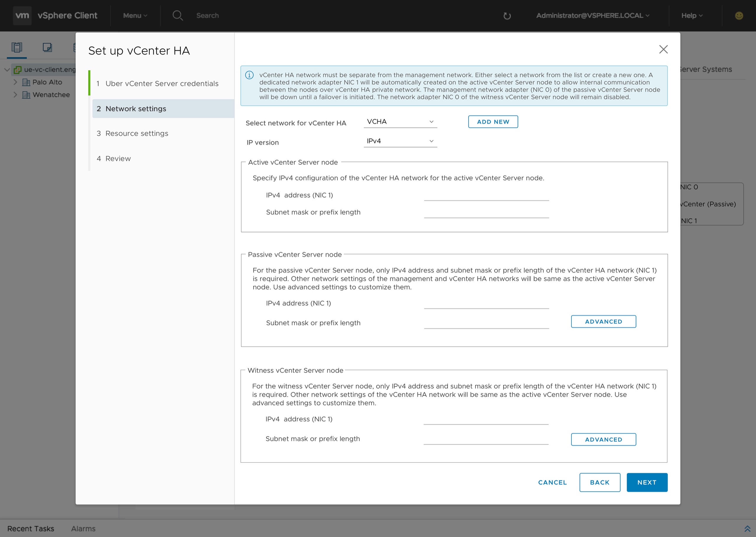
Task: Select step 2 Network settings
Action: (x=163, y=109)
